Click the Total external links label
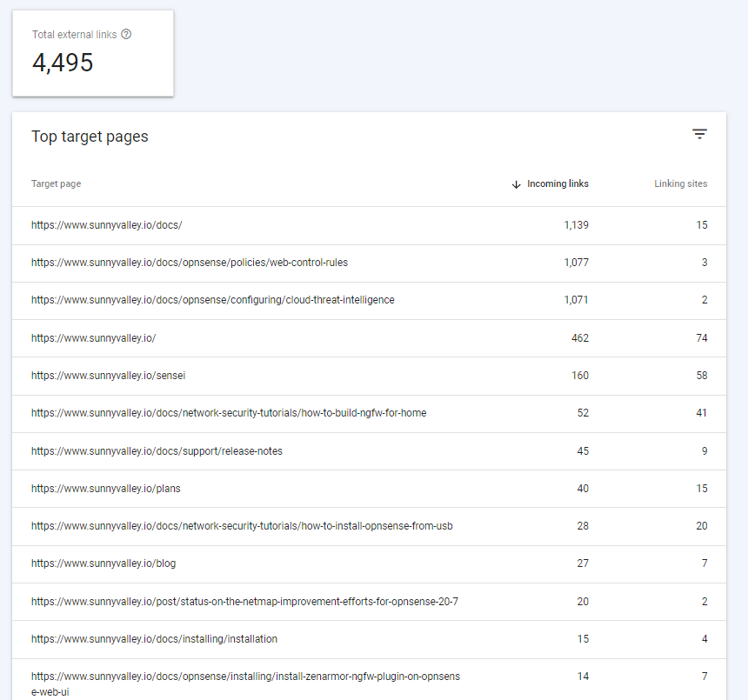The height and width of the screenshot is (700, 748). (x=75, y=34)
